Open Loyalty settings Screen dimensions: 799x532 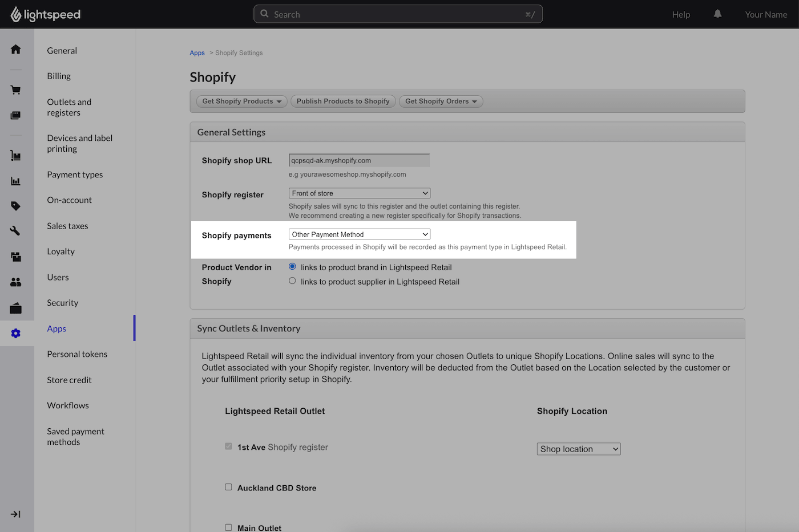click(x=61, y=251)
